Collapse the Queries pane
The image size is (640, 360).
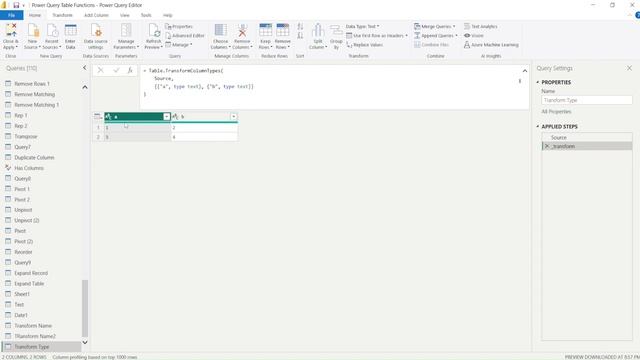point(84,68)
